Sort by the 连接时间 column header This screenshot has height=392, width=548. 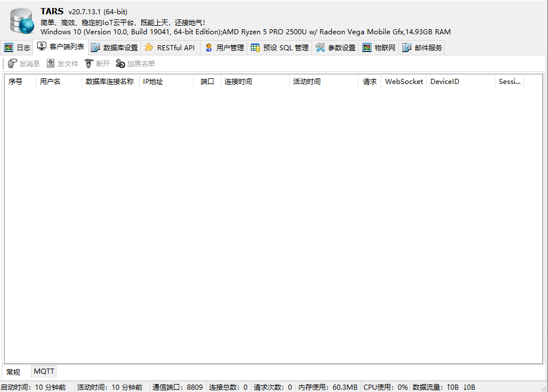[x=255, y=81]
